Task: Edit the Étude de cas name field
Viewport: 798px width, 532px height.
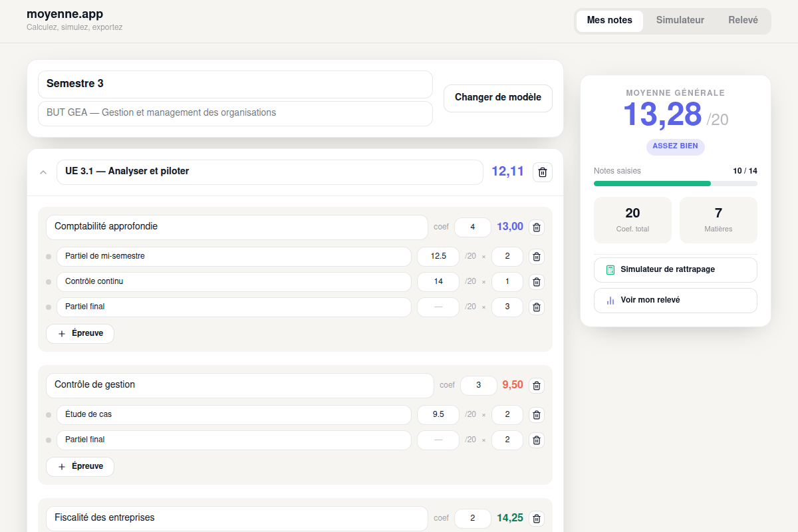Action: click(x=234, y=415)
